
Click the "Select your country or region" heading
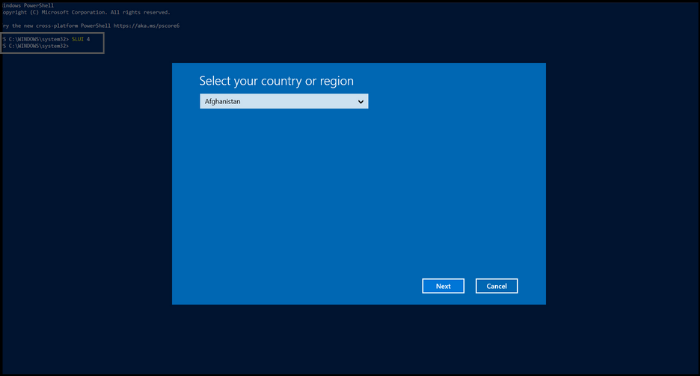tap(276, 81)
